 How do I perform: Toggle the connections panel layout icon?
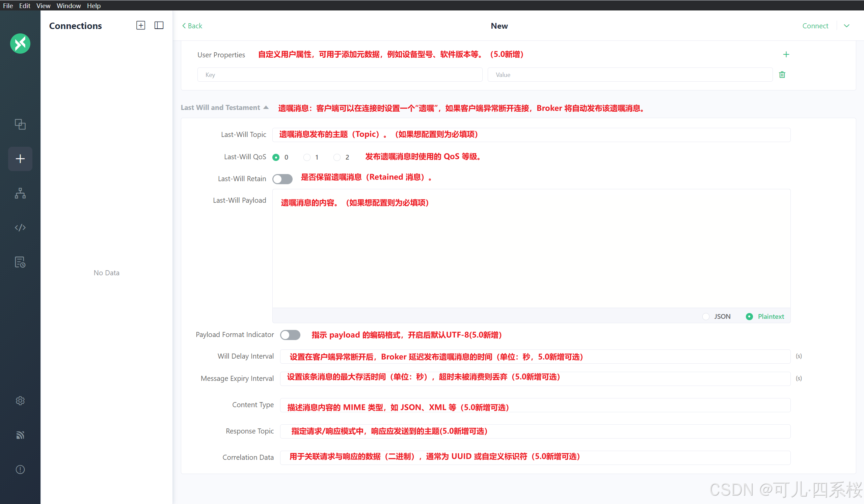159,25
